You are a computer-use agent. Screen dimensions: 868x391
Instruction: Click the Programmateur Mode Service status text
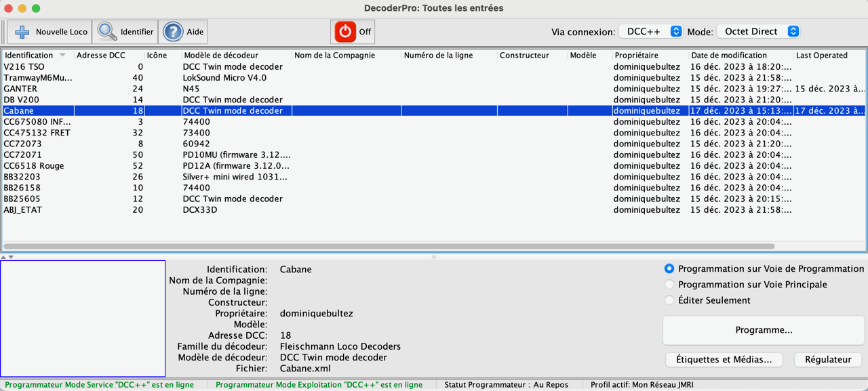(x=100, y=385)
